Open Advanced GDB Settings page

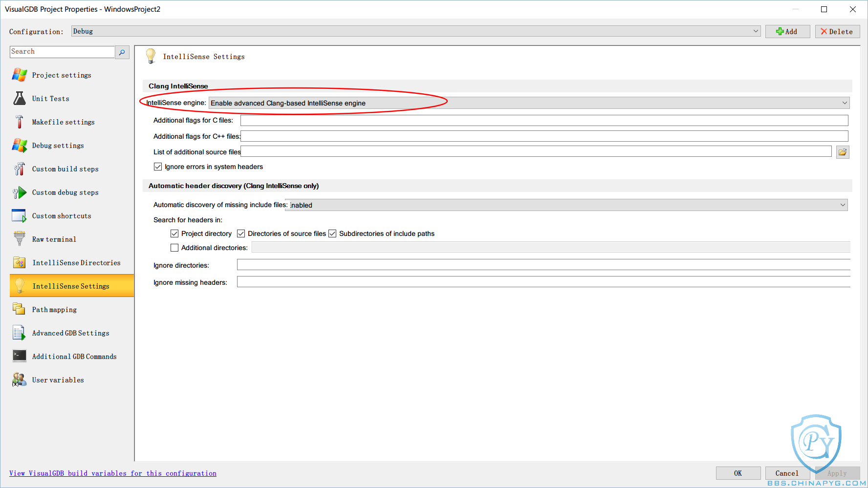tap(71, 333)
